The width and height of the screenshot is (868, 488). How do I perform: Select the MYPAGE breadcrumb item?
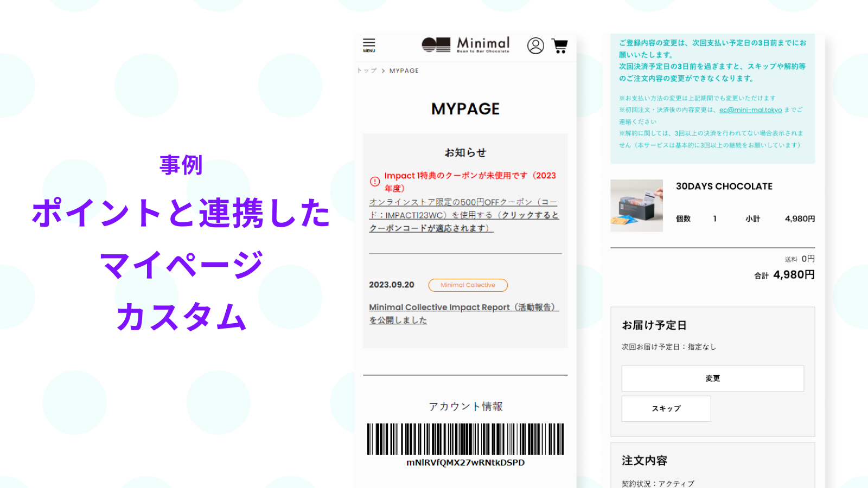coord(404,70)
